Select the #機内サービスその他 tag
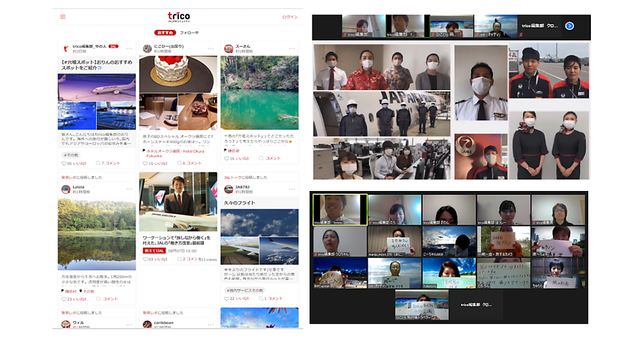Viewport: 644px width, 338px height. click(x=244, y=290)
